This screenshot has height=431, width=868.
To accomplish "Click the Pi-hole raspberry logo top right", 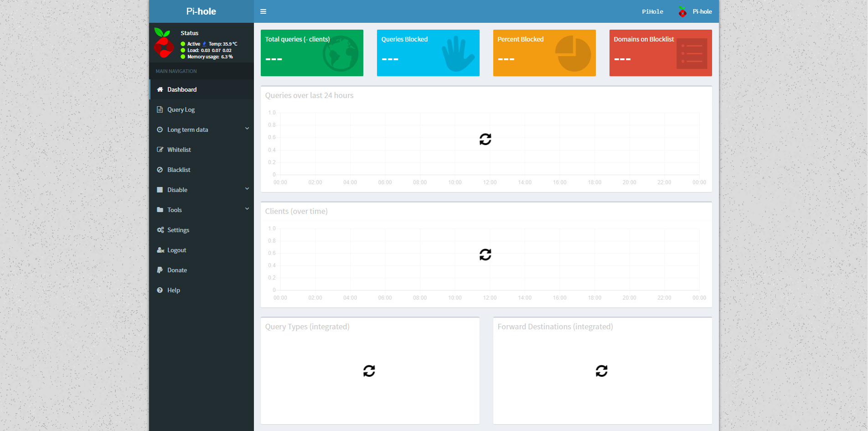I will point(682,11).
